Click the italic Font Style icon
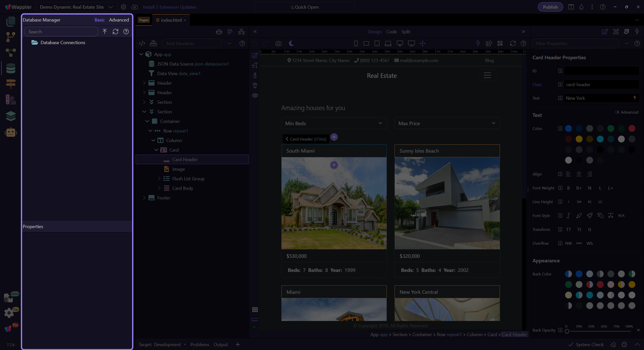644x350 pixels. coord(568,216)
